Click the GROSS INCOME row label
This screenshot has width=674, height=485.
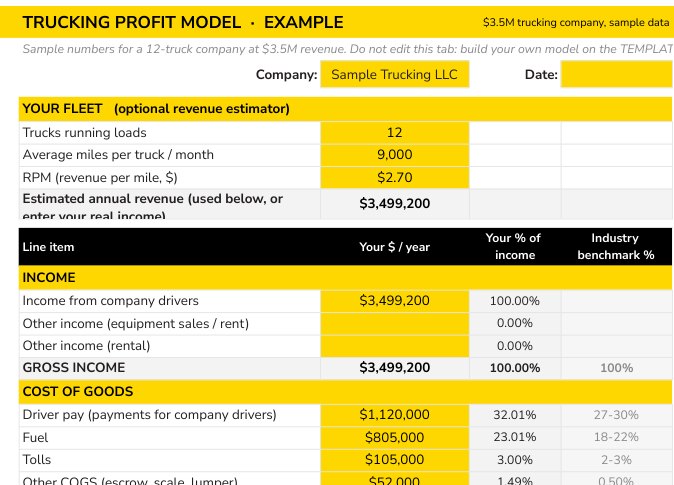[74, 368]
